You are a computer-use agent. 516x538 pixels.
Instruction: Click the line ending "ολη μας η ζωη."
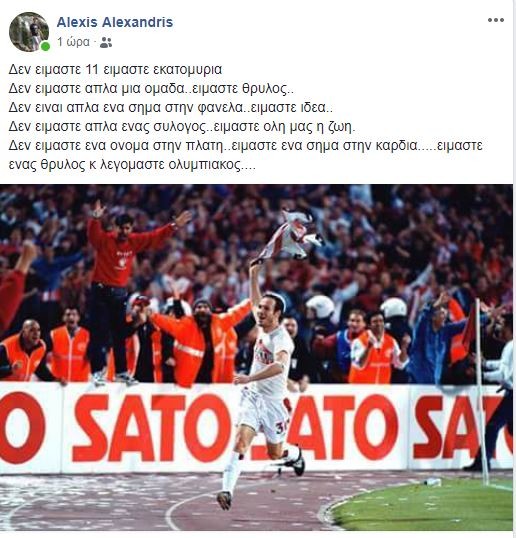click(182, 127)
